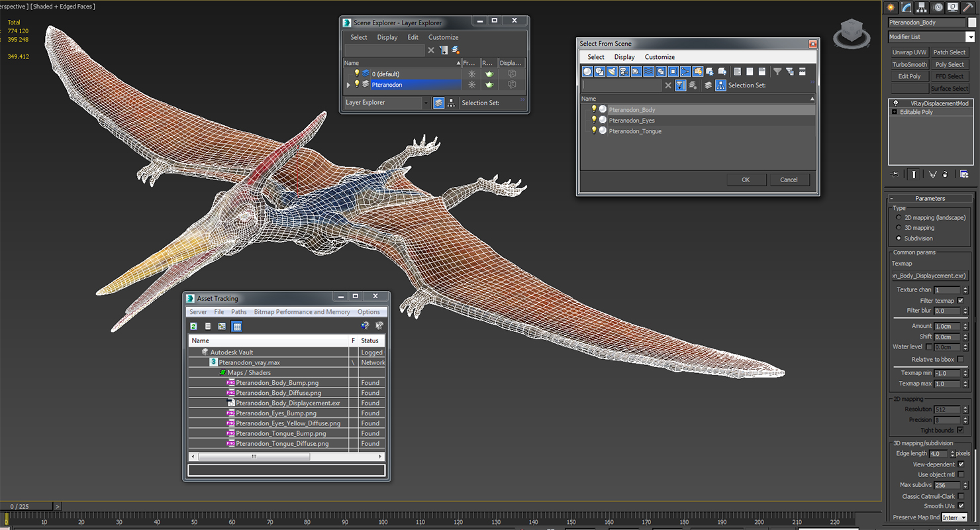
Task: Click Pin Stack icon below modifier stack
Action: click(896, 174)
